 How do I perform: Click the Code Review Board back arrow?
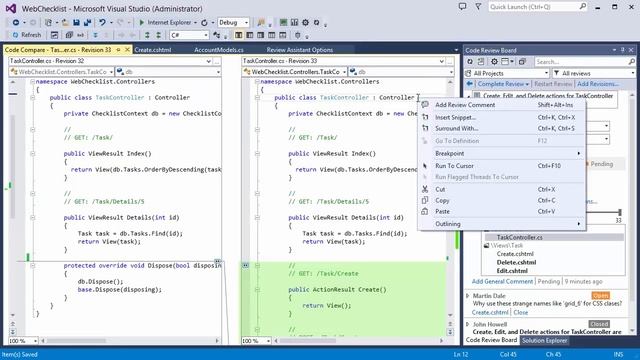[x=469, y=84]
